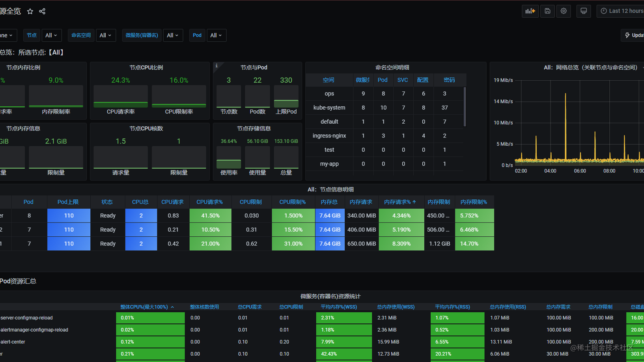Click the 36.64% storage 使用率 gauge
The image size is (644, 362).
229,157
